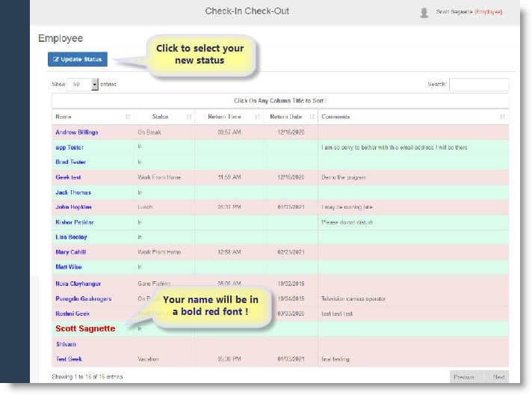
Task: Select the bold red Scott Sagnette name
Action: click(84, 328)
